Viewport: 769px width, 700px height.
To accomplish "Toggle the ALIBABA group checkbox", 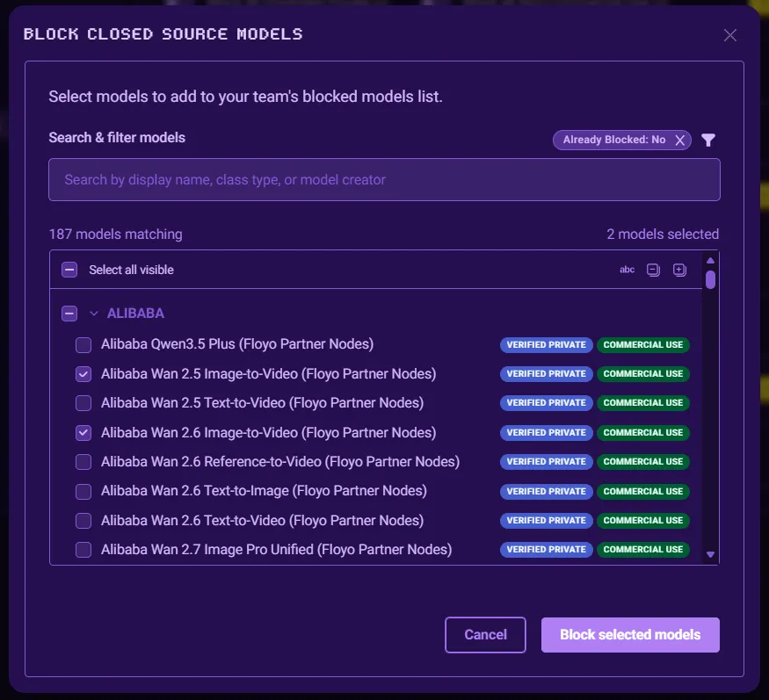I will point(69,314).
